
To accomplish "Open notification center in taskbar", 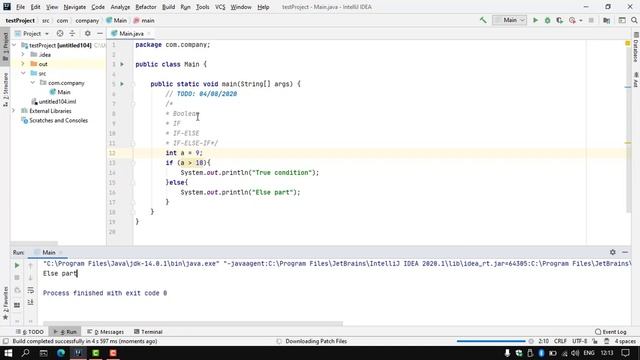I will click(x=626, y=353).
